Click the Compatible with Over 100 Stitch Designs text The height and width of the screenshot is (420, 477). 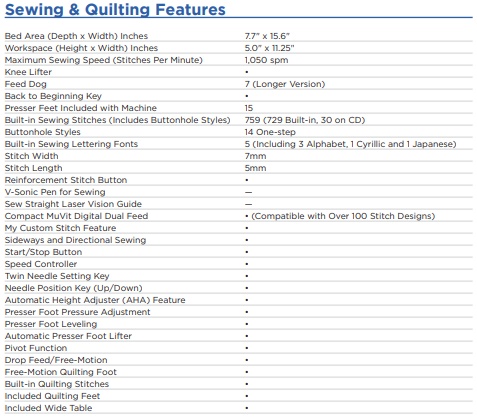(x=343, y=216)
